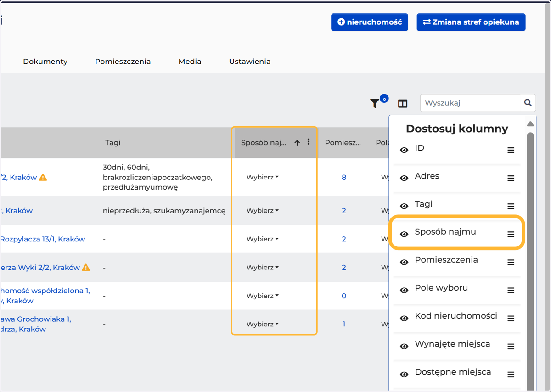Click the search magnifier icon
This screenshot has height=392, width=551.
[528, 103]
